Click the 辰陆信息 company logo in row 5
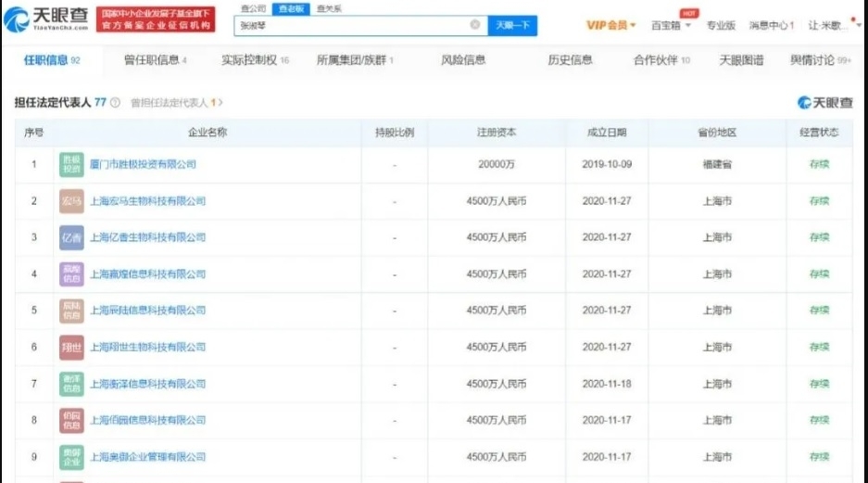 point(71,311)
